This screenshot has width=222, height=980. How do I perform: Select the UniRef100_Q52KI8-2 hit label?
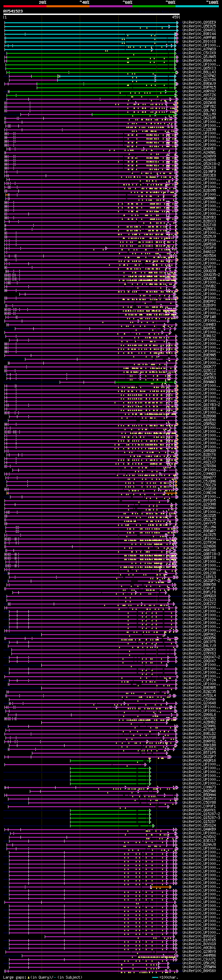[x=201, y=164]
